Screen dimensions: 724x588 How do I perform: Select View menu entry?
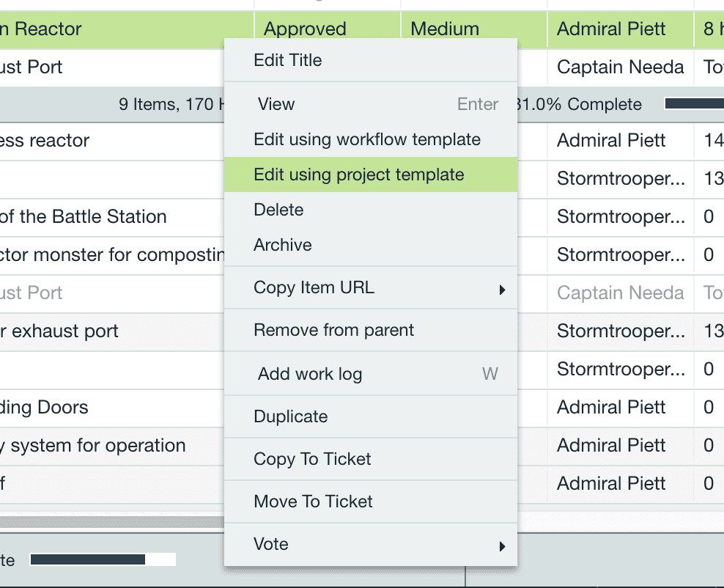point(370,104)
